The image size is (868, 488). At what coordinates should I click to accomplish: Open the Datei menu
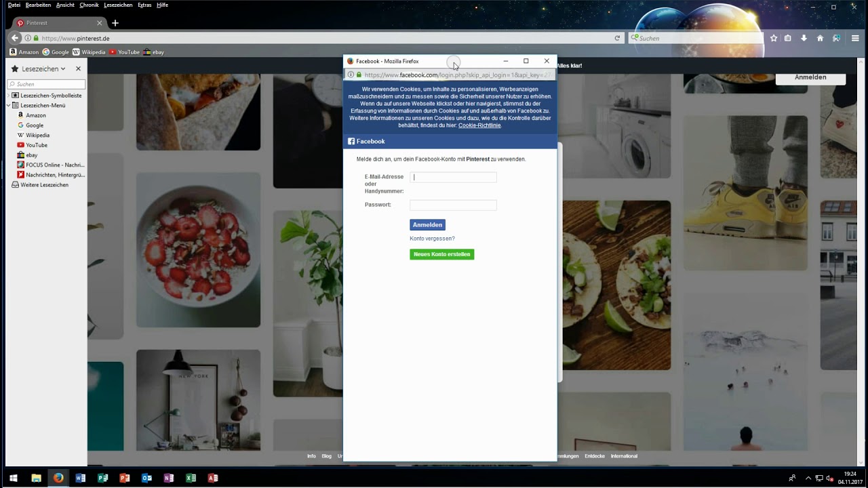click(14, 5)
